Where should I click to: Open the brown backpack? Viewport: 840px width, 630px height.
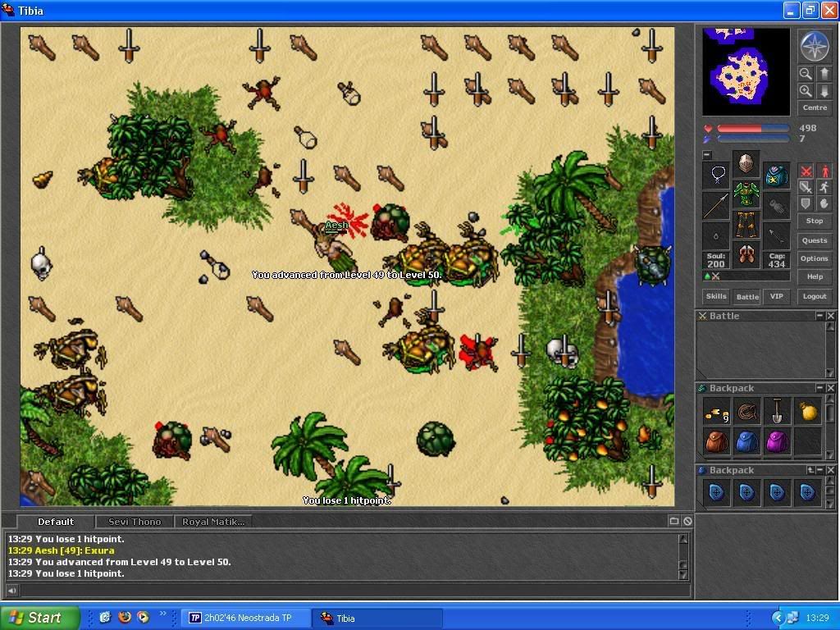[716, 442]
